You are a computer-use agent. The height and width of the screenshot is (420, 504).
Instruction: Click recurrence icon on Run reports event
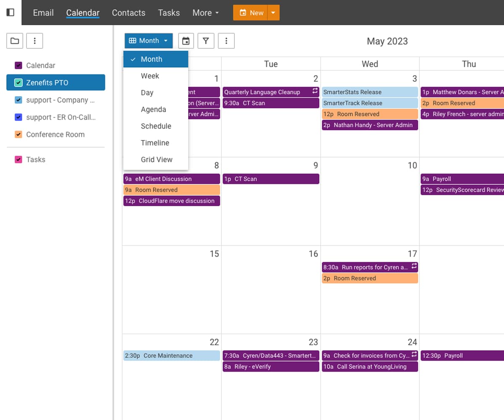point(414,267)
